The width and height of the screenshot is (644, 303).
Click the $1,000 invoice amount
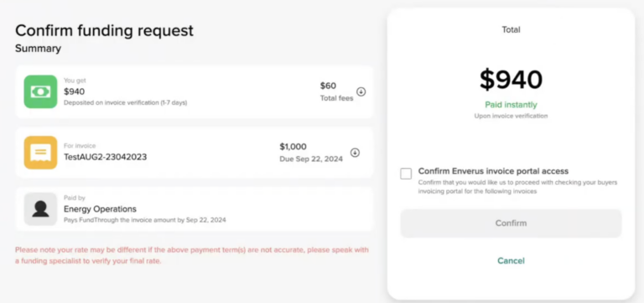(293, 147)
